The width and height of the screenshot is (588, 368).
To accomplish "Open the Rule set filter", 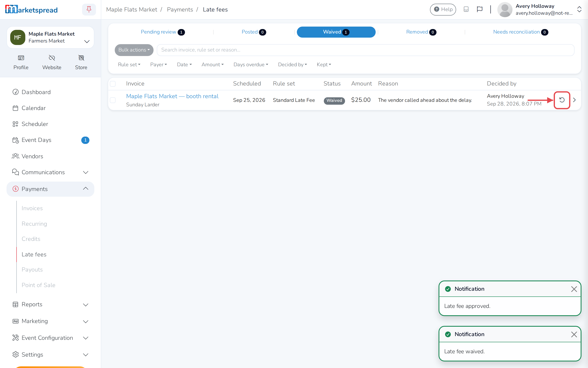I will tap(129, 64).
